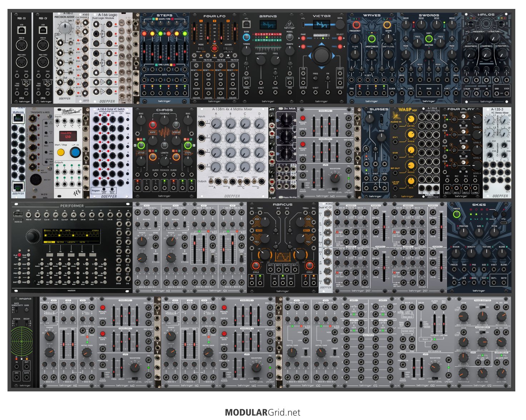Click the CLK RATE slider on module 150
Screen dimensions: 526x420
(x=435, y=324)
